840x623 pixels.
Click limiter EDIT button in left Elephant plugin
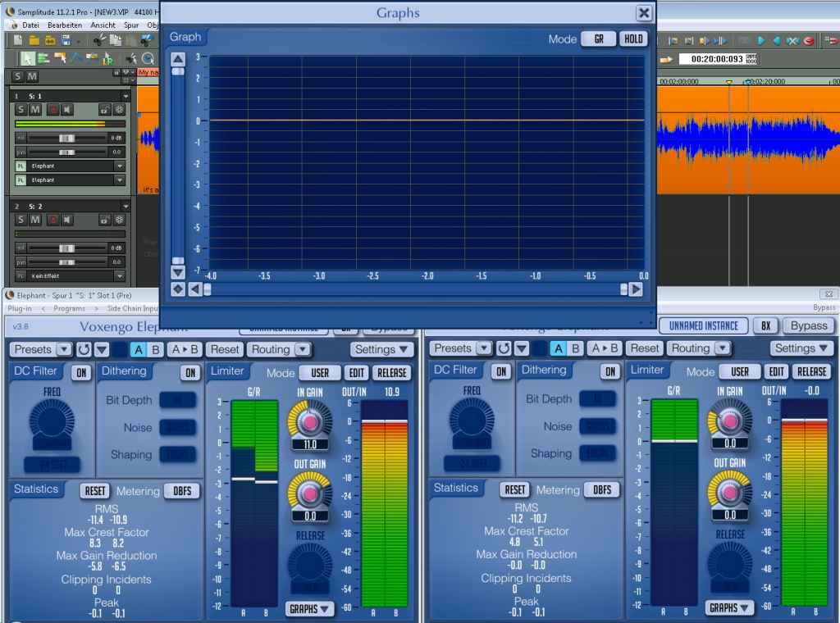pos(356,372)
